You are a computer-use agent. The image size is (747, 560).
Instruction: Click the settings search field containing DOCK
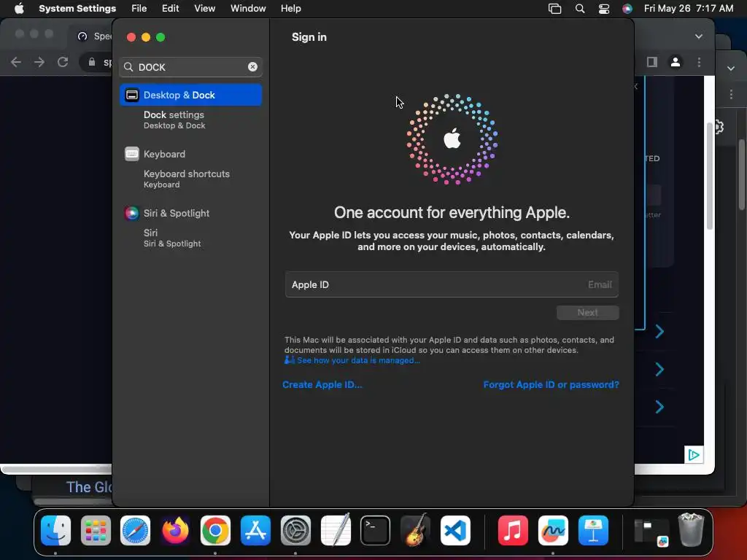[190, 67]
